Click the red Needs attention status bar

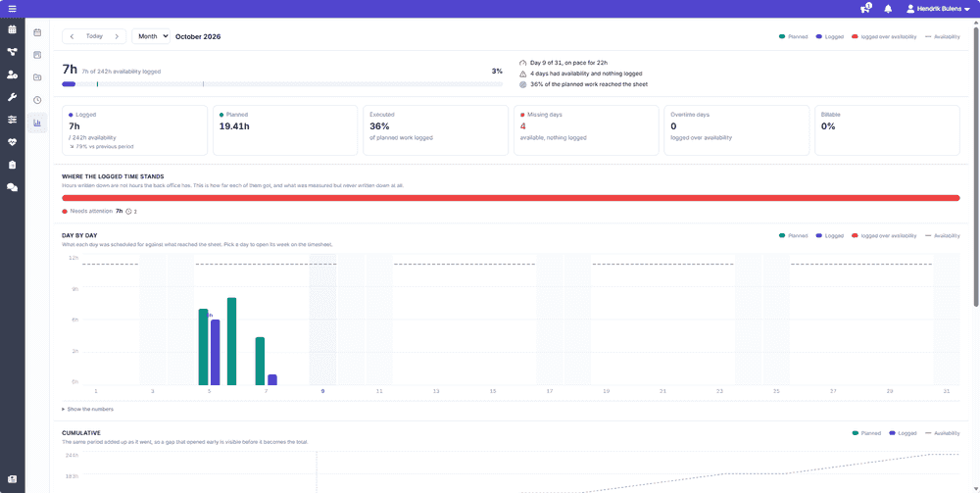point(511,198)
